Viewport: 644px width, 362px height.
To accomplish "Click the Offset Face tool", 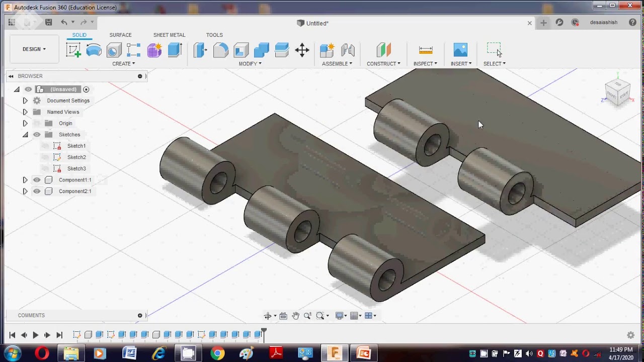I will 282,50.
